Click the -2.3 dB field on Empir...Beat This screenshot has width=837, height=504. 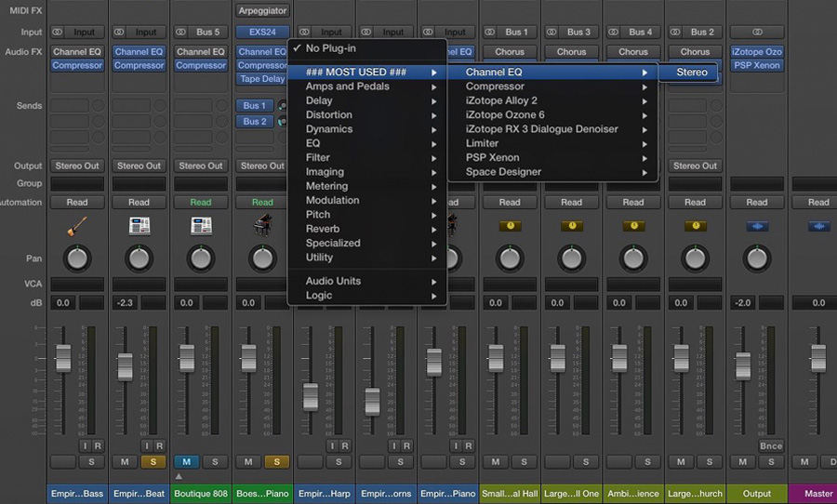point(125,303)
